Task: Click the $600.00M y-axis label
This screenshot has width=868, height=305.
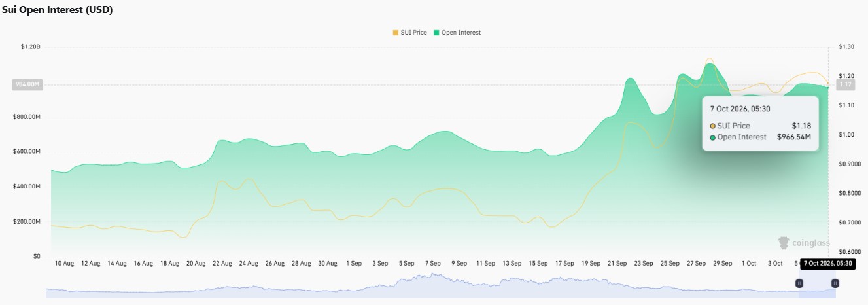Action: (x=27, y=152)
